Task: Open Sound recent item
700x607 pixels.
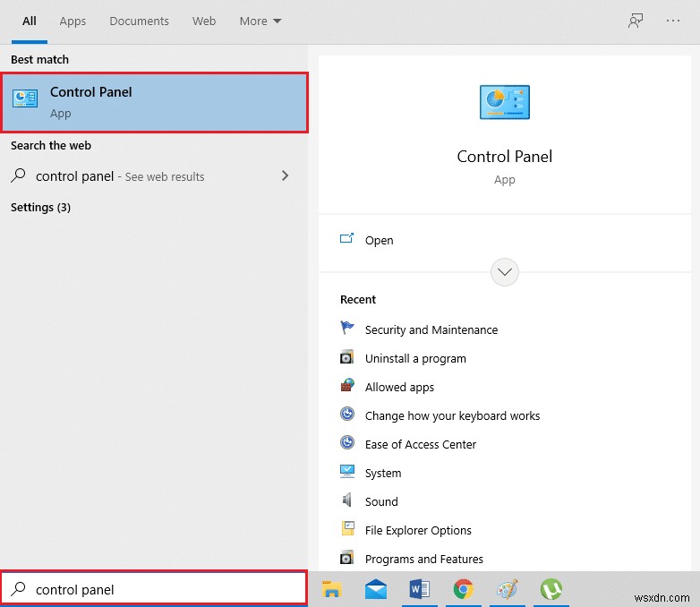Action: 381,501
